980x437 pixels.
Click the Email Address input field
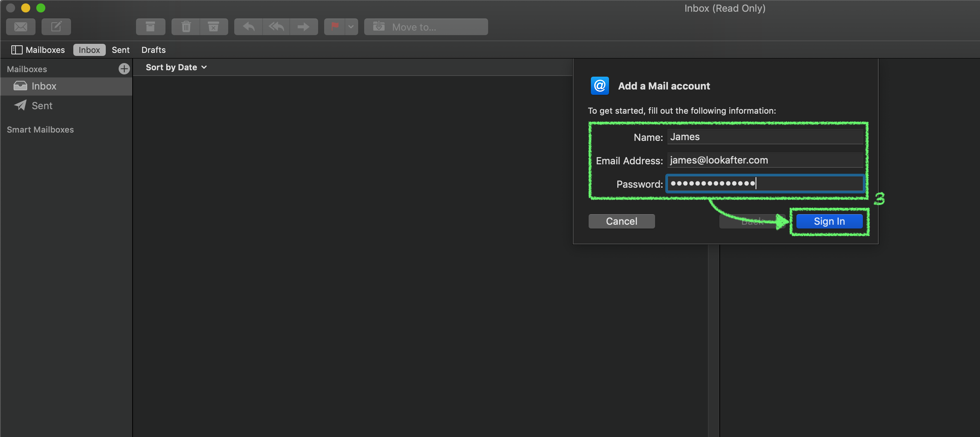pyautogui.click(x=765, y=160)
